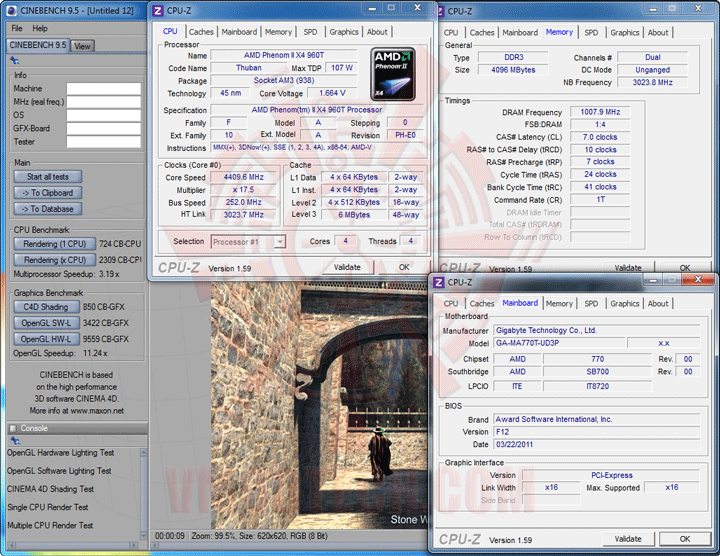This screenshot has height=556, width=720.
Task: Select the Caches tab in the CPU-Z window showing CPU
Action: pos(201,32)
